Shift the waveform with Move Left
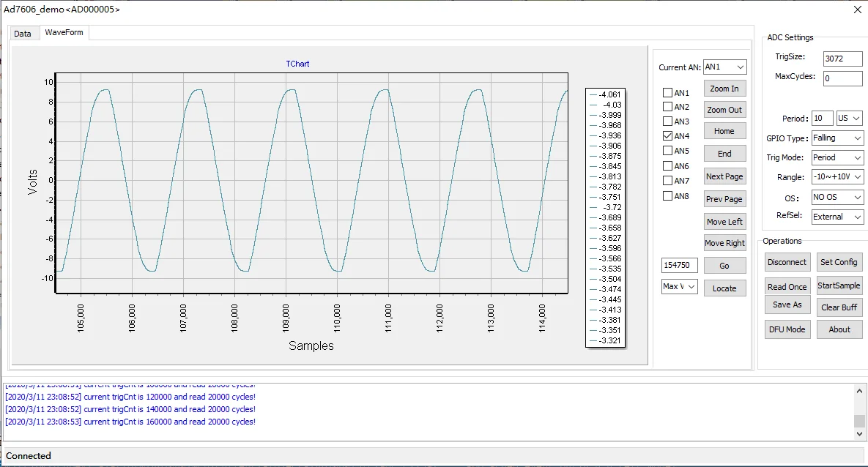This screenshot has width=868, height=467. pyautogui.click(x=724, y=222)
